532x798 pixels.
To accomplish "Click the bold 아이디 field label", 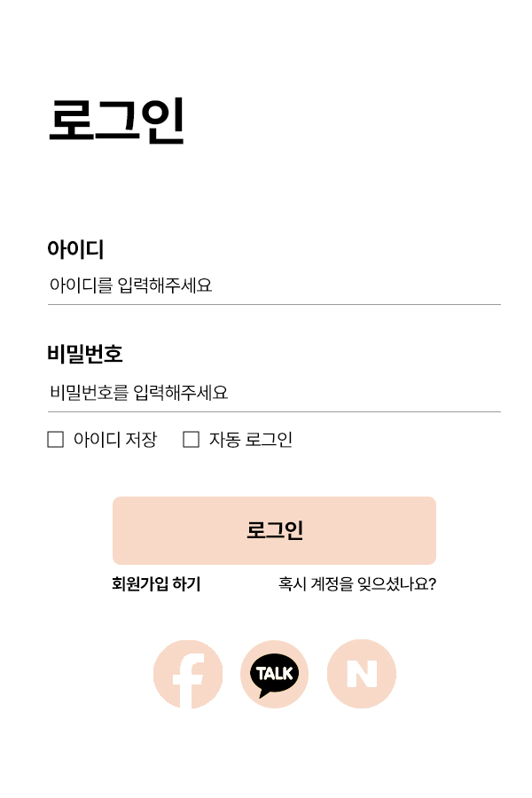I will point(75,249).
